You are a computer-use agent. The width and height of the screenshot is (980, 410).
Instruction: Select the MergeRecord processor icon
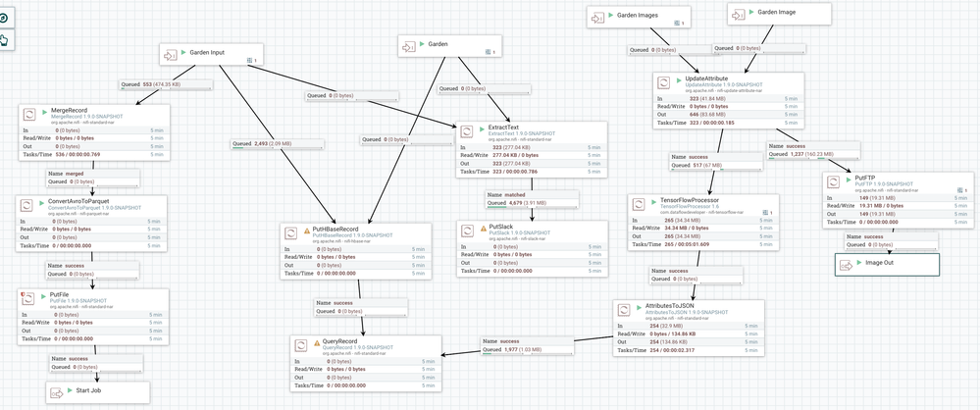coord(28,115)
